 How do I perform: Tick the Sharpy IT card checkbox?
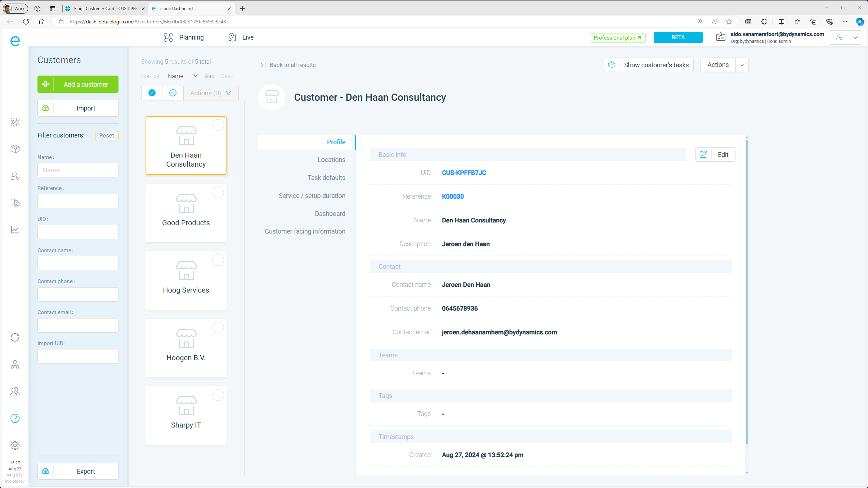point(218,395)
